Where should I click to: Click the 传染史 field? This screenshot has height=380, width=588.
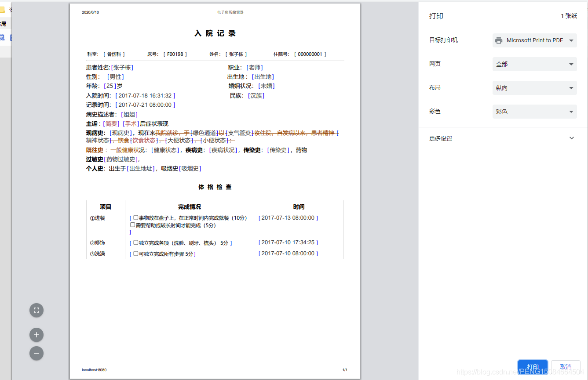[x=279, y=150]
